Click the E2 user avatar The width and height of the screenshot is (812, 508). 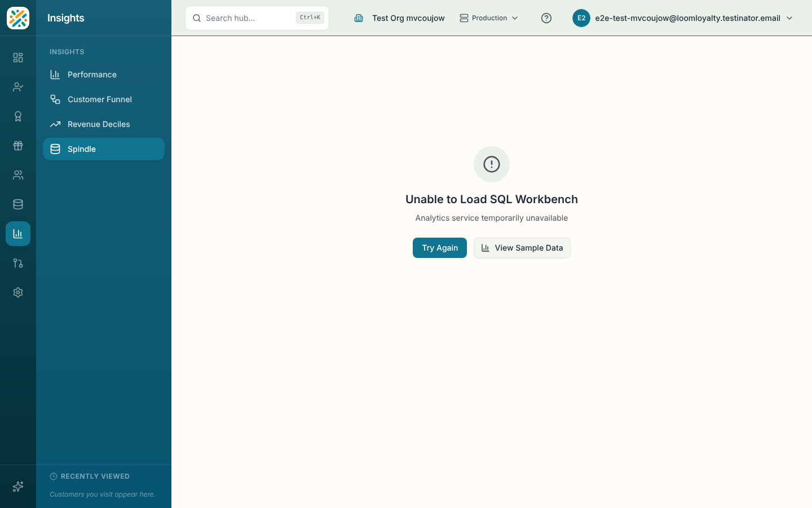(581, 18)
